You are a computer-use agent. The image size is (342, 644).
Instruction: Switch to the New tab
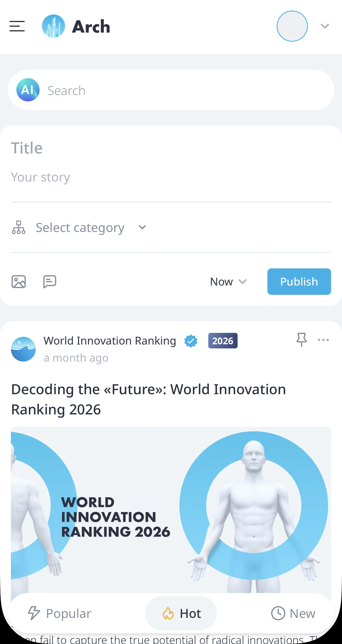click(x=293, y=613)
